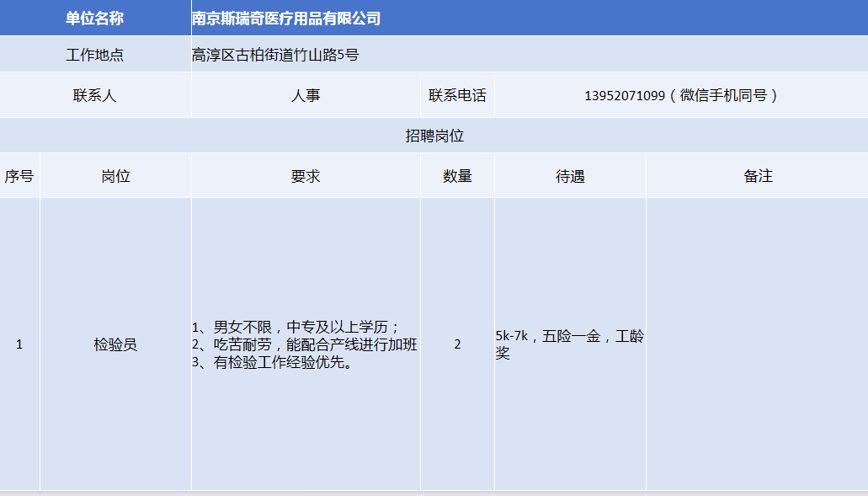Click the 联系人 label cell

(x=95, y=95)
